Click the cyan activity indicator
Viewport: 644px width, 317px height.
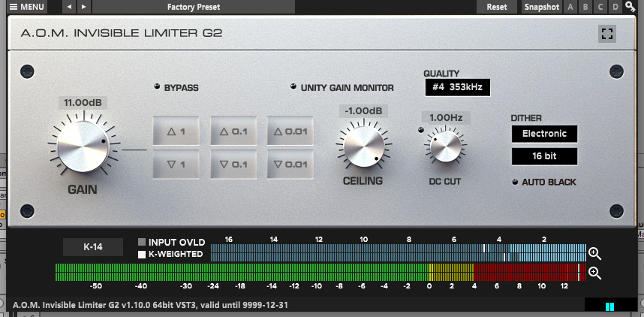609,306
